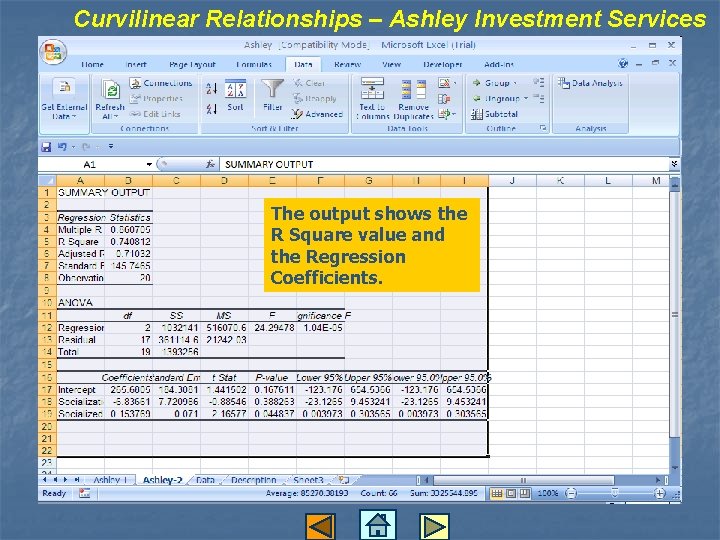Open the Formulas ribbon tab
Image resolution: width=720 pixels, height=540 pixels.
(254, 65)
